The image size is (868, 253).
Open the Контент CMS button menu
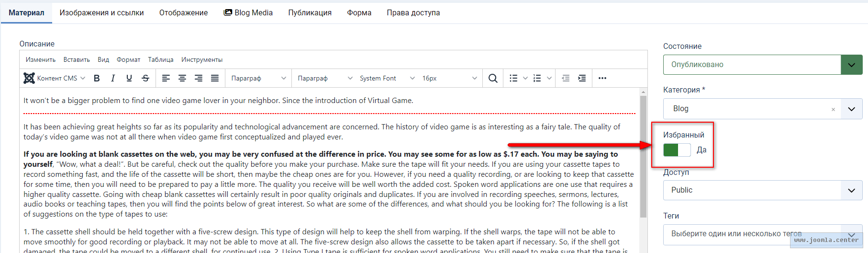coord(54,78)
